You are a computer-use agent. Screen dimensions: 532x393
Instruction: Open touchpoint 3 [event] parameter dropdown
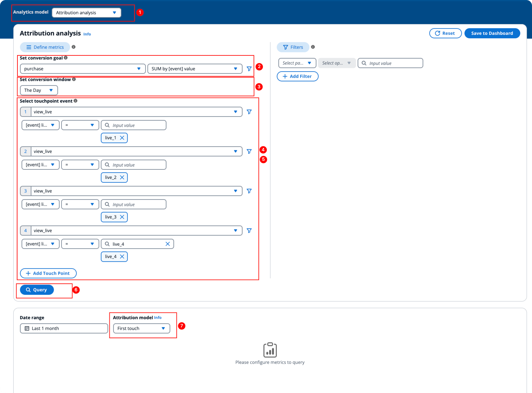(x=40, y=204)
